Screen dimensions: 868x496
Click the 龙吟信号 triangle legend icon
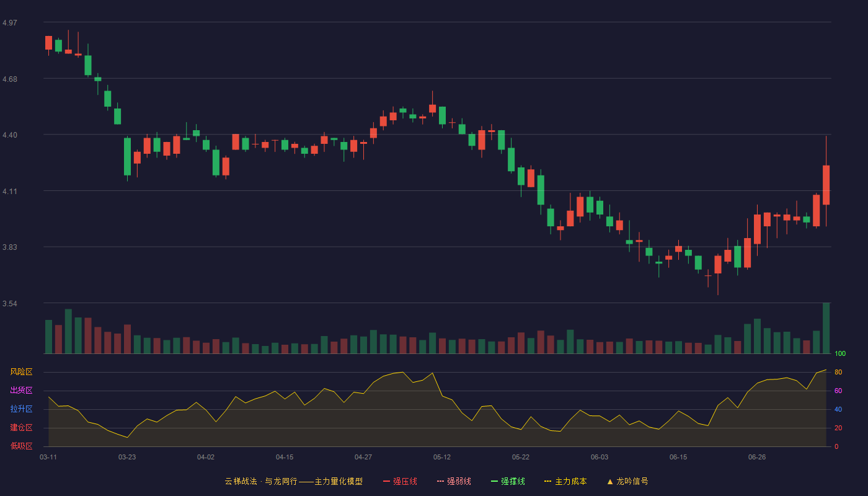[x=610, y=481]
